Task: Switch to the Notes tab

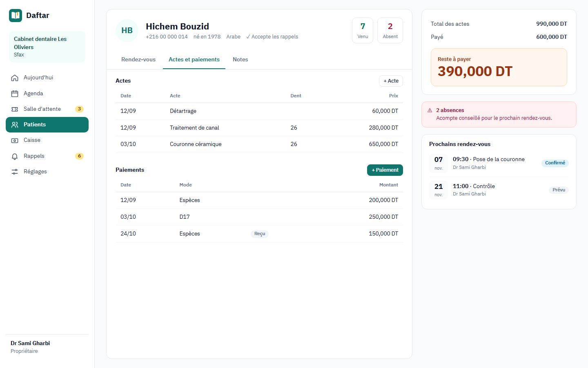Action: [x=241, y=60]
